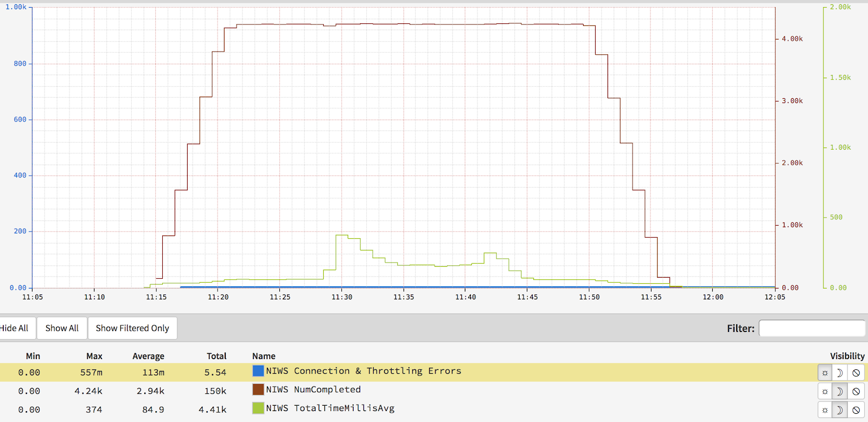The width and height of the screenshot is (868, 422).
Task: Select the NIWS NumCompleted series name
Action: 314,389
